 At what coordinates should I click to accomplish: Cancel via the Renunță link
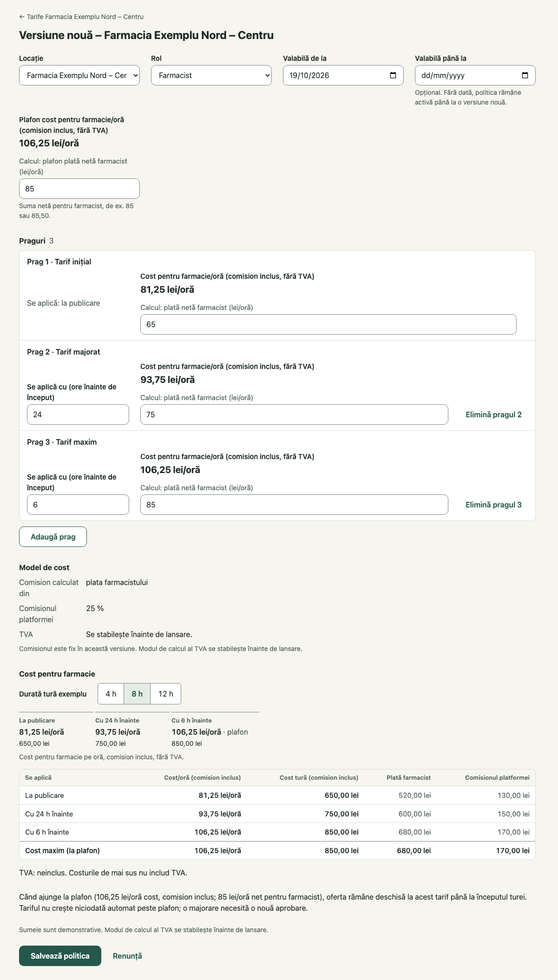[127, 956]
